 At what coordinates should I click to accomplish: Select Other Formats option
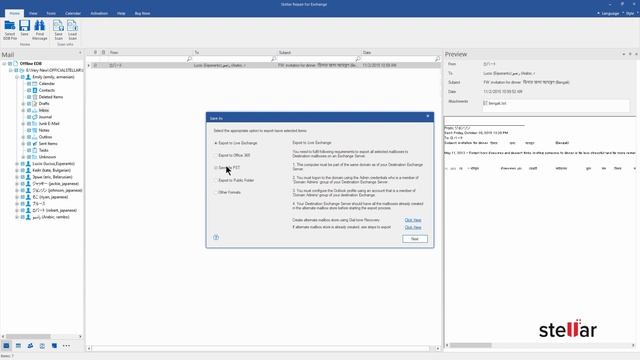pos(227,192)
